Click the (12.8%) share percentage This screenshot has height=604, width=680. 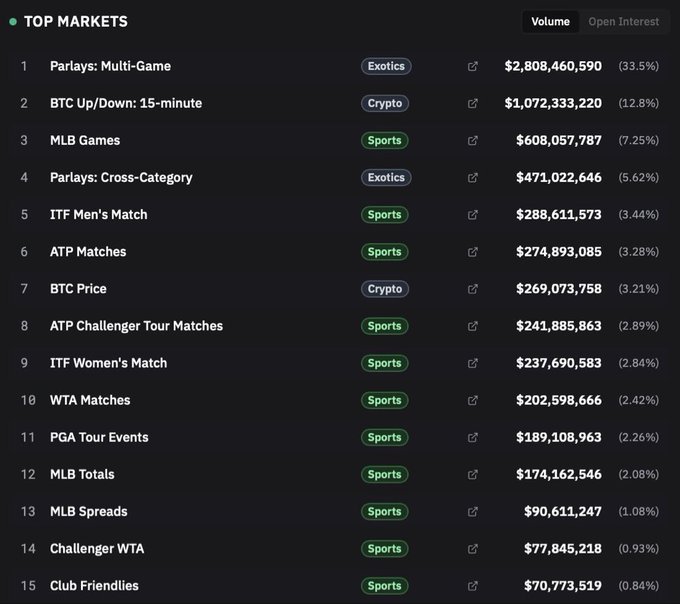[x=638, y=103]
